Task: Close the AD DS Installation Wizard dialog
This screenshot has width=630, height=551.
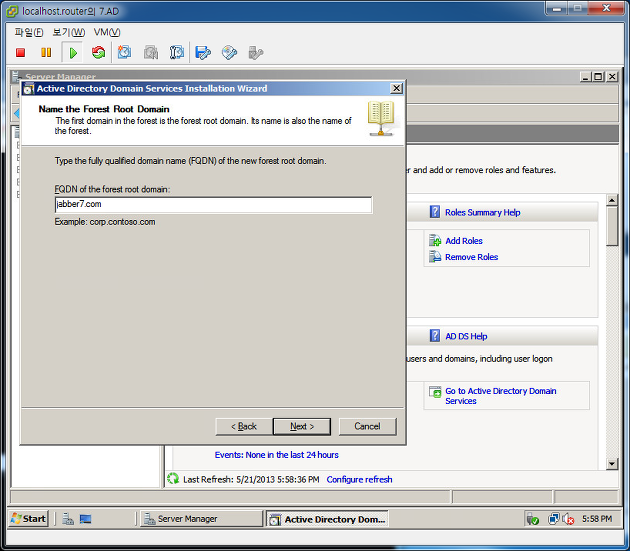Action: coord(396,88)
